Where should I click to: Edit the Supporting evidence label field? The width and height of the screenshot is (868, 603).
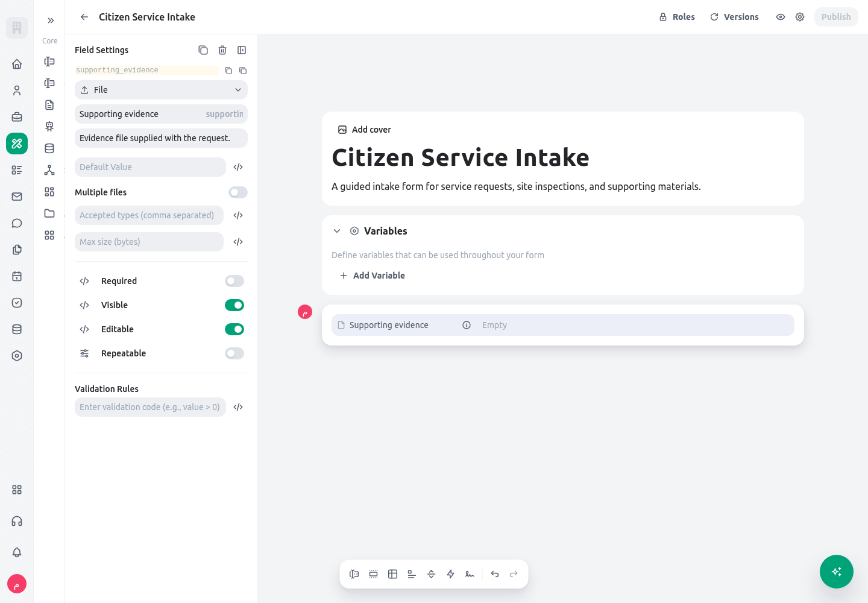click(x=161, y=114)
